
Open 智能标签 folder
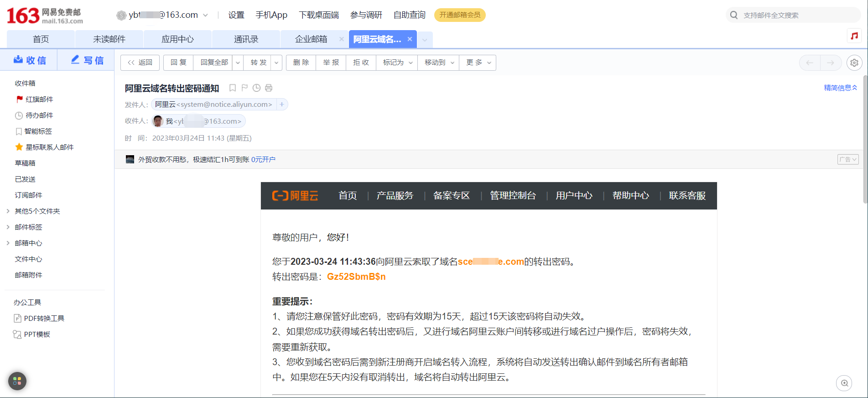[x=34, y=131]
